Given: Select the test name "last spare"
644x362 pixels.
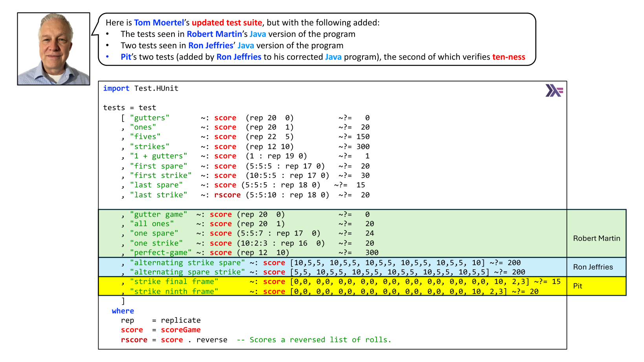Looking at the screenshot, I should 156,185.
